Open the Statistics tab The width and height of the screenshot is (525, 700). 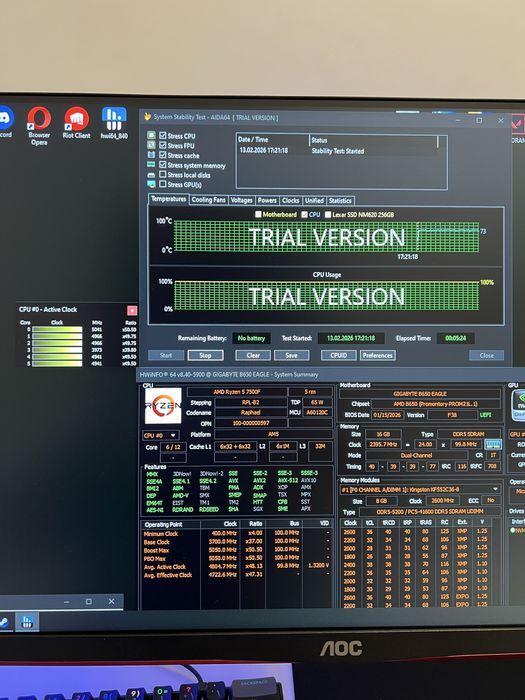pos(340,200)
